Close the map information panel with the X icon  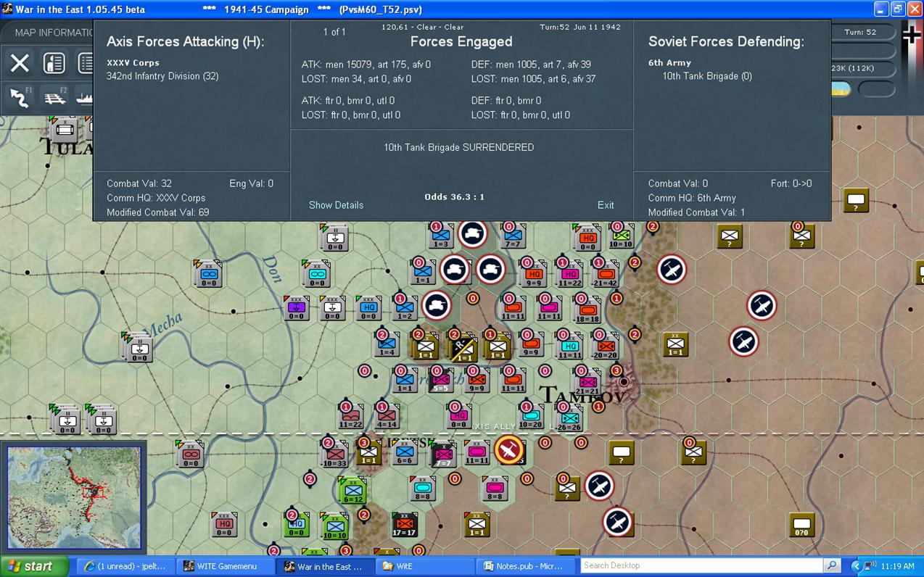(x=20, y=63)
